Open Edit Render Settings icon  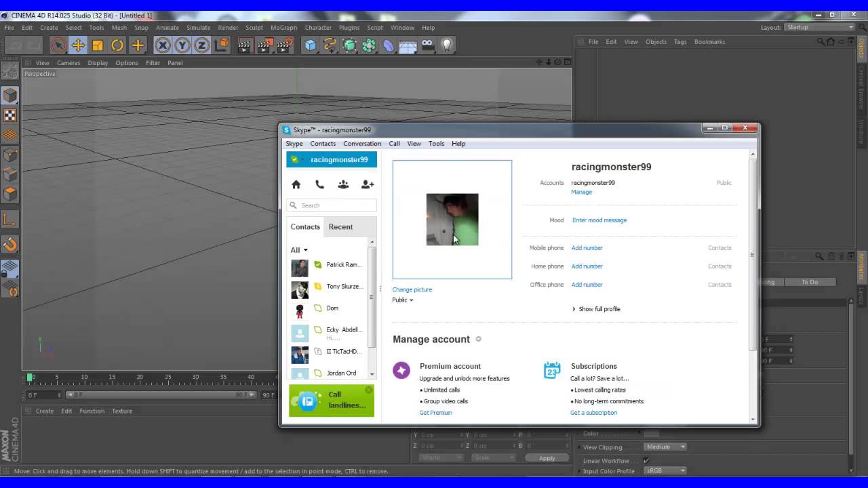coord(285,45)
